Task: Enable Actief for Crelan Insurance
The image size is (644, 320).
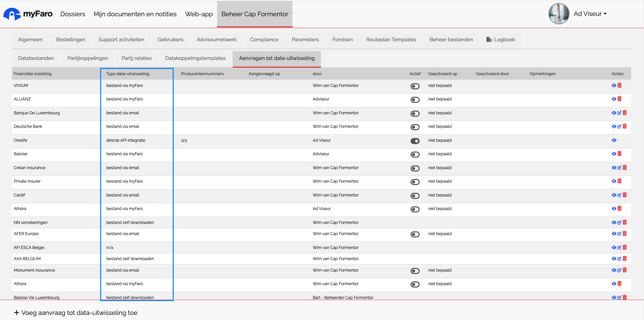Action: 415,168
